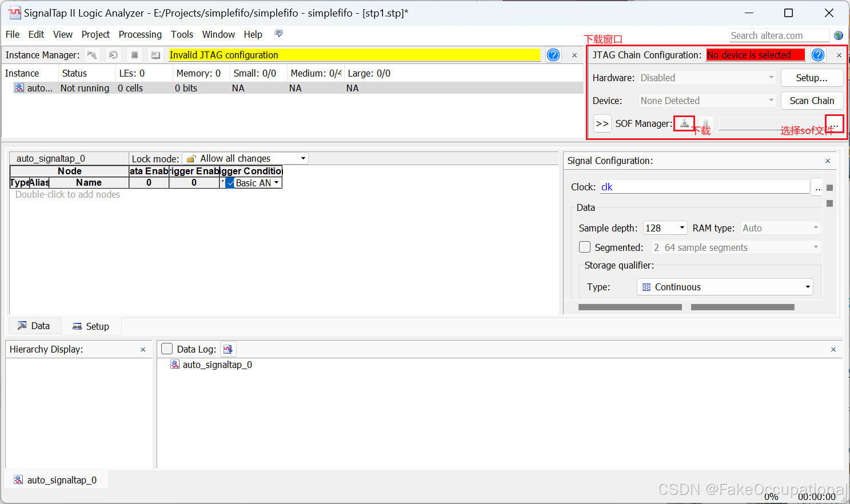Click the Instance column header
850x504 pixels.
[x=30, y=73]
